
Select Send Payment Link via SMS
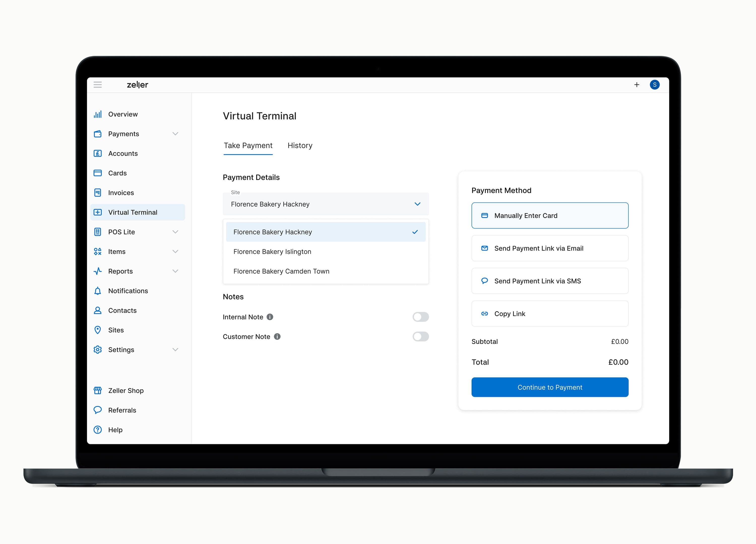click(x=550, y=281)
